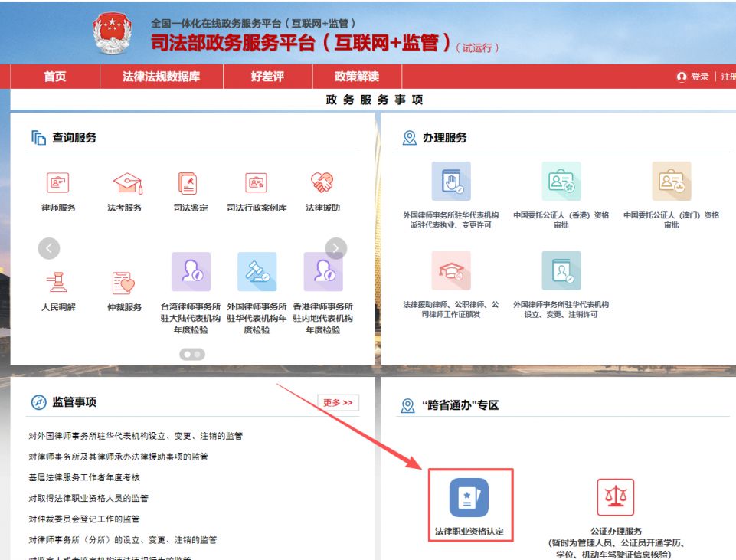Open the 好差评 navigation tab
This screenshot has height=560, width=736.
click(267, 77)
